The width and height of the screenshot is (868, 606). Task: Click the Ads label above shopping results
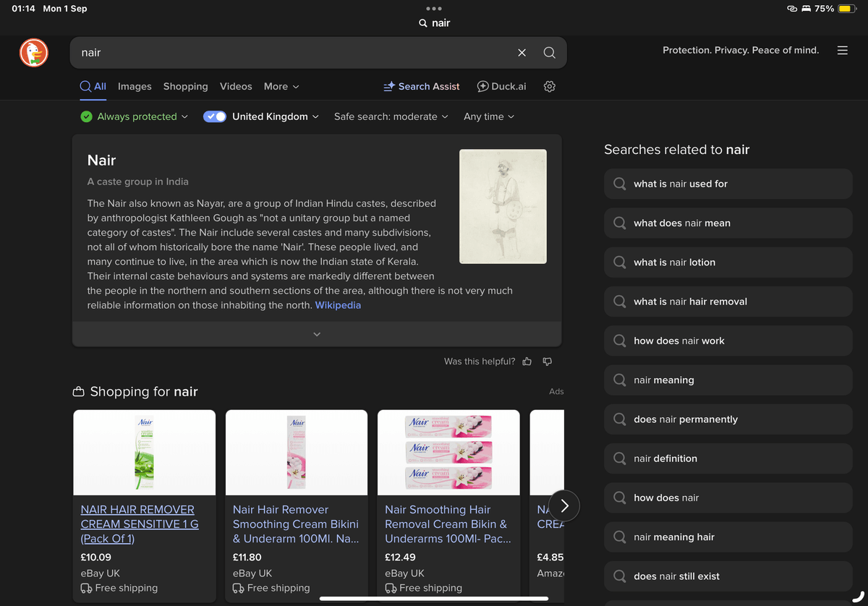click(x=556, y=391)
